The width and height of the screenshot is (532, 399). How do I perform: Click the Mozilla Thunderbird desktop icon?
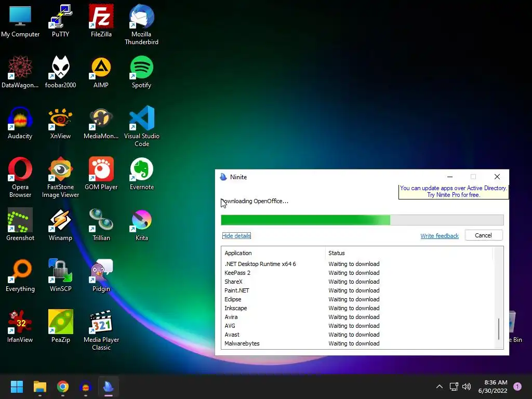141,24
